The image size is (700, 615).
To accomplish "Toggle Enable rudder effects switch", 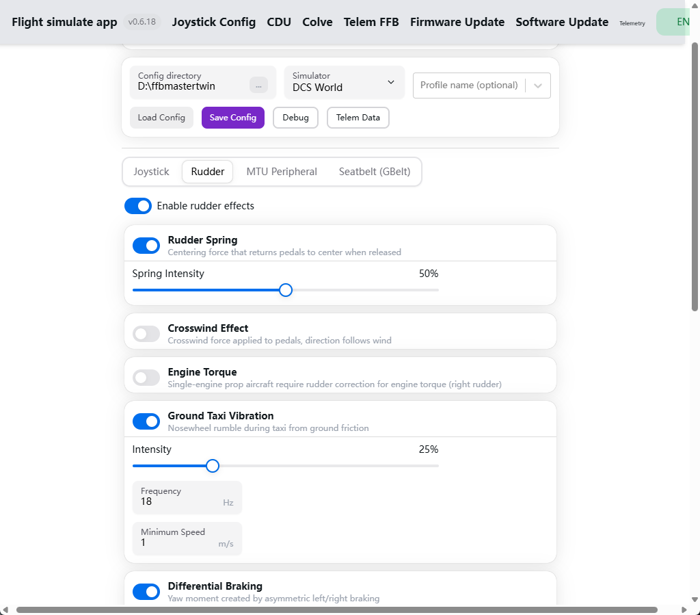I will click(138, 206).
